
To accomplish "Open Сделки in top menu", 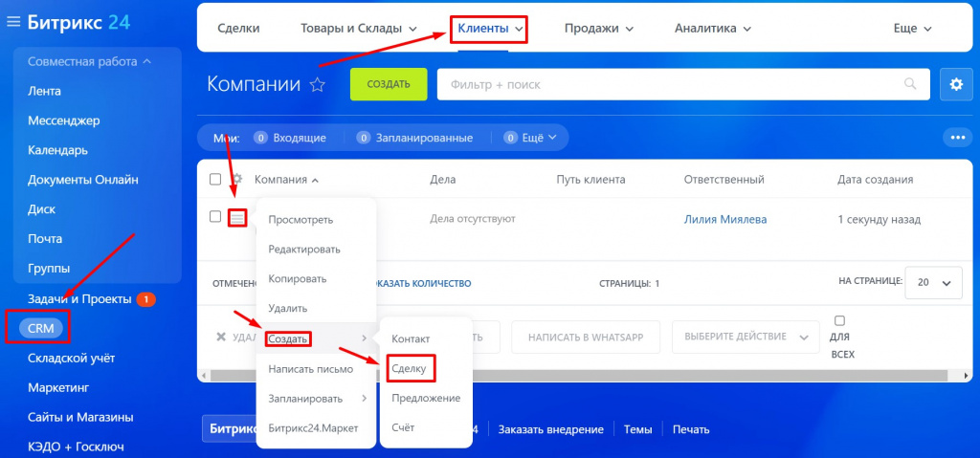I will point(238,28).
